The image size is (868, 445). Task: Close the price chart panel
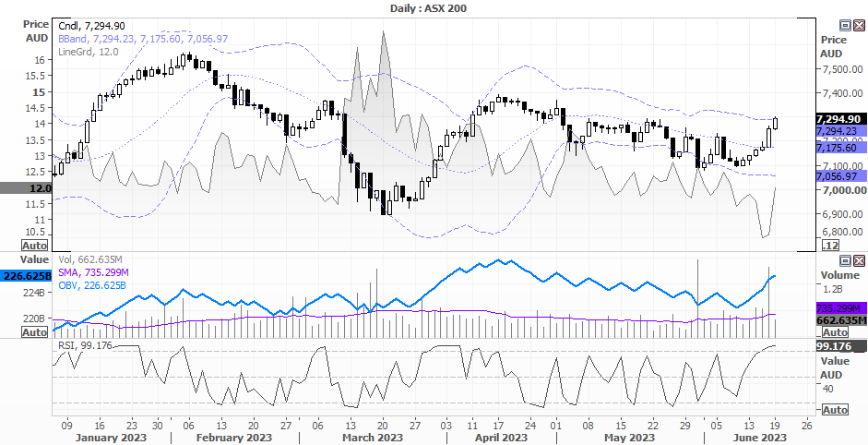[859, 25]
